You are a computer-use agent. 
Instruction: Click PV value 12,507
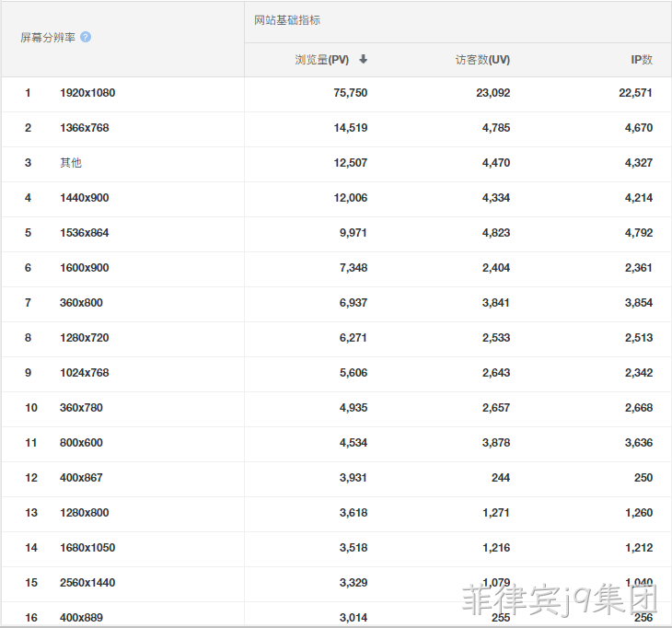[x=351, y=163]
